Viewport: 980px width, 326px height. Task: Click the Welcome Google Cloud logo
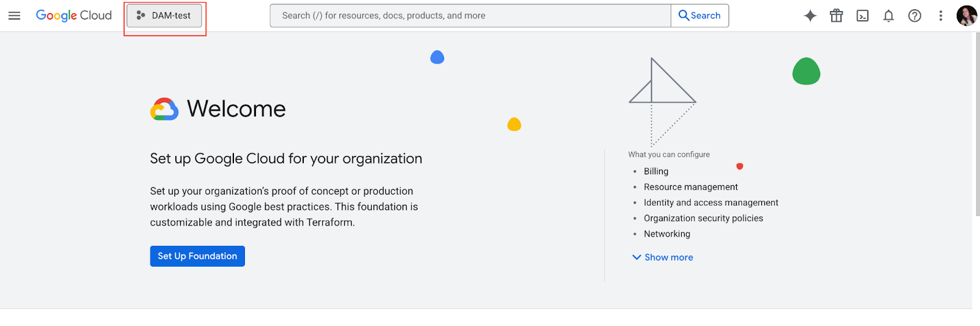164,109
